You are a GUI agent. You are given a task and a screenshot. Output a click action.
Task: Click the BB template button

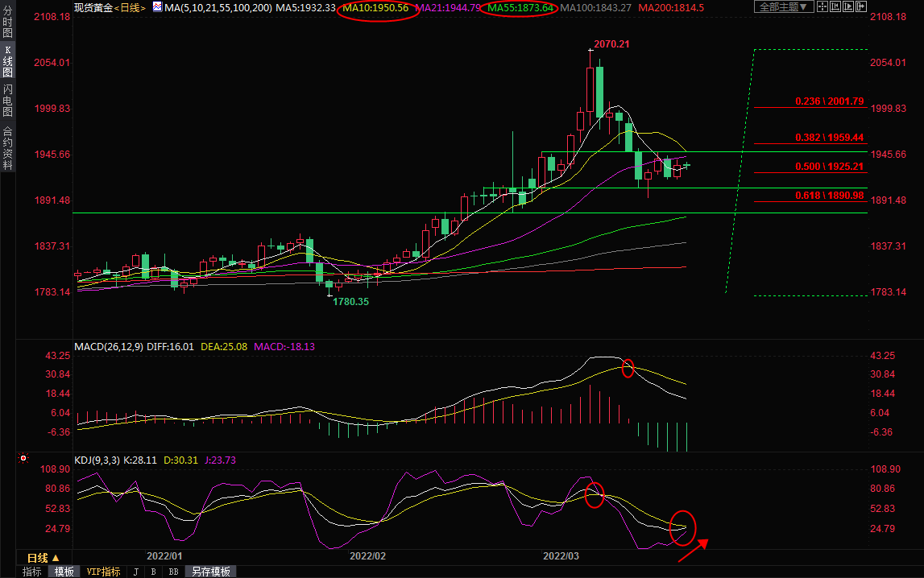[x=173, y=572]
